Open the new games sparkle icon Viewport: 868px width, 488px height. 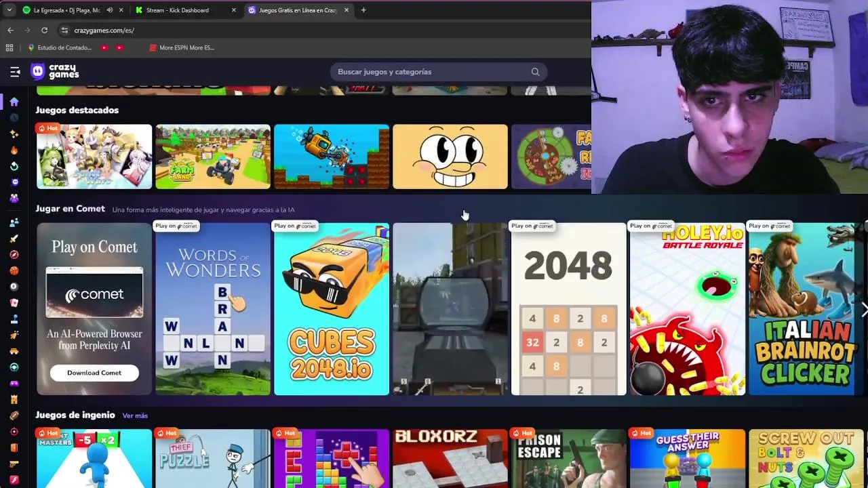coord(14,134)
